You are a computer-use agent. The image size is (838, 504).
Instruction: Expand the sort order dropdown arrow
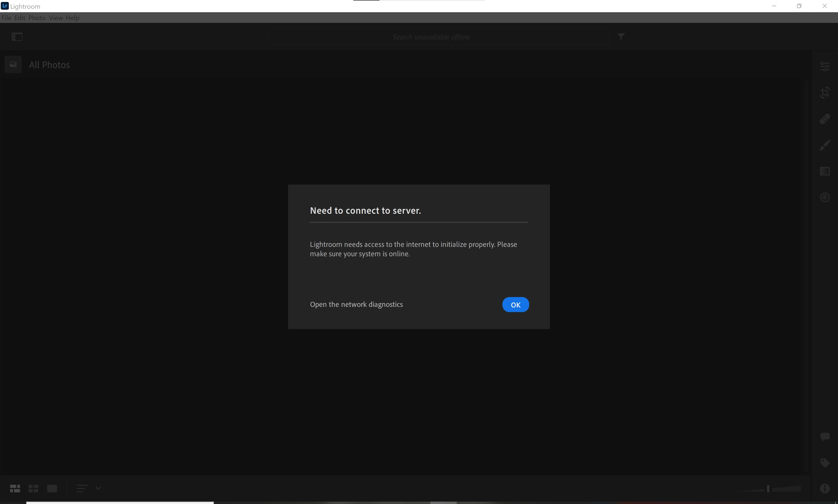pyautogui.click(x=98, y=488)
